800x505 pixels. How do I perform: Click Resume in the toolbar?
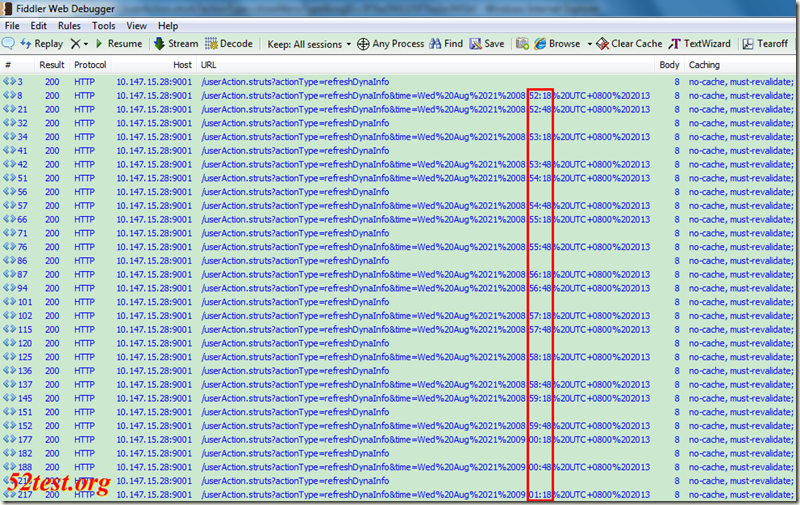(117, 44)
